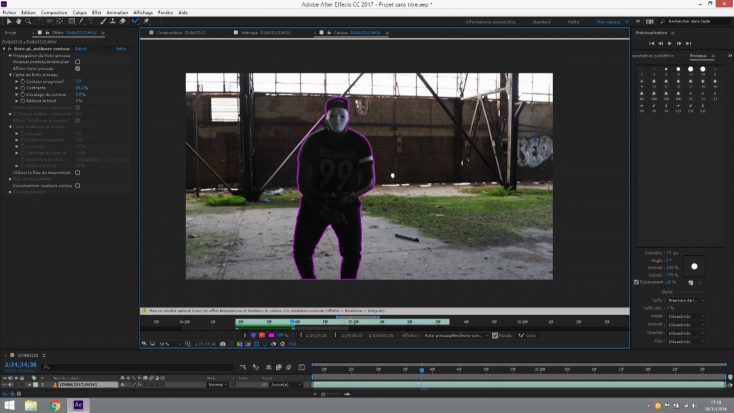Select the Clone Stamp tool

[112, 21]
